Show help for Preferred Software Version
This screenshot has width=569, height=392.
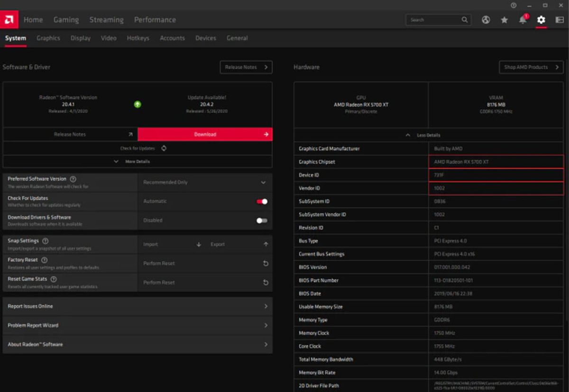click(73, 179)
